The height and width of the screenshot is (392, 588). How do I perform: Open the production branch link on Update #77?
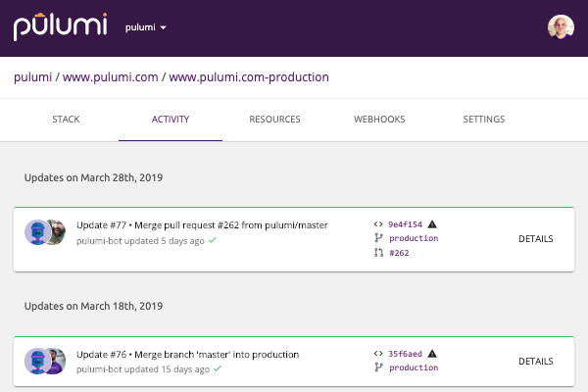(x=414, y=238)
